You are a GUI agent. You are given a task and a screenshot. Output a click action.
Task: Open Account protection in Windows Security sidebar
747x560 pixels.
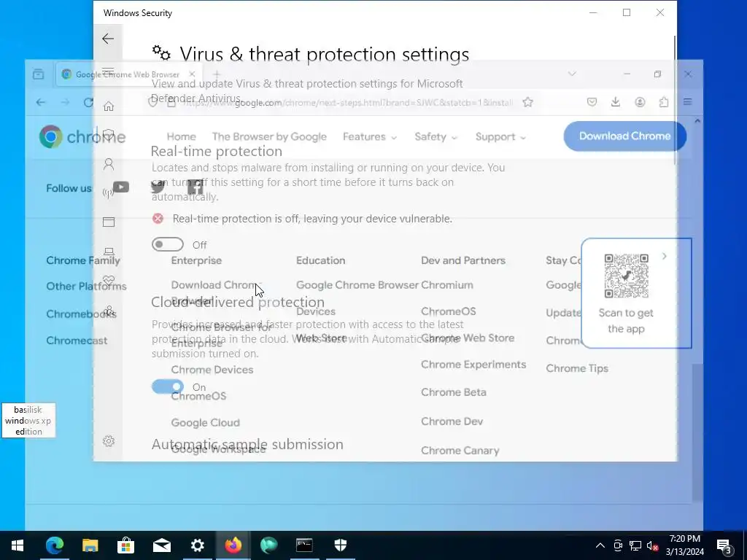click(109, 164)
